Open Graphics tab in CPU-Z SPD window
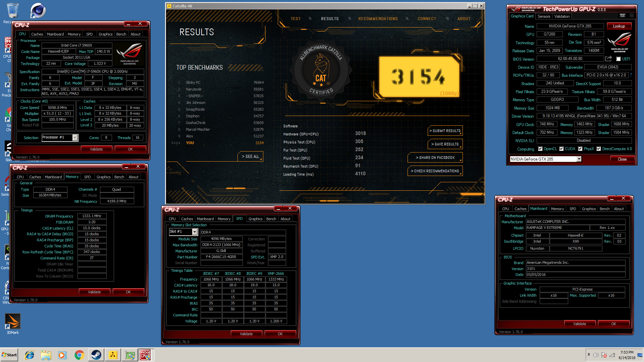This screenshot has height=362, width=644. tap(255, 219)
